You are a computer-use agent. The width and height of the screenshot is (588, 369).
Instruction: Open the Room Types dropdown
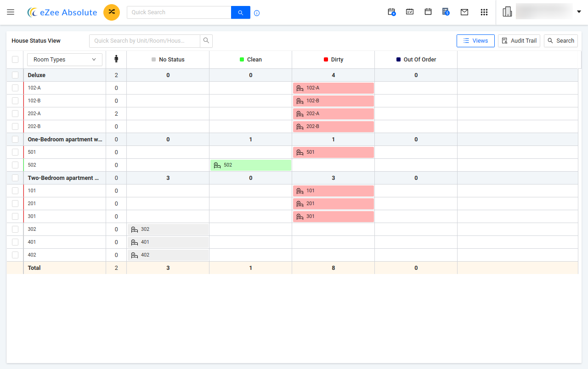(x=64, y=60)
